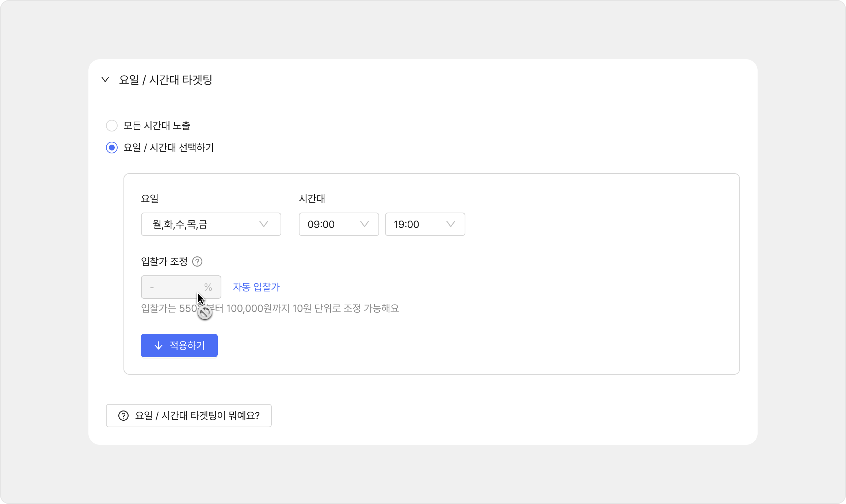Select the 요일 / 시간대 선택하기 radio button
Image resolution: width=846 pixels, height=504 pixels.
click(x=112, y=148)
